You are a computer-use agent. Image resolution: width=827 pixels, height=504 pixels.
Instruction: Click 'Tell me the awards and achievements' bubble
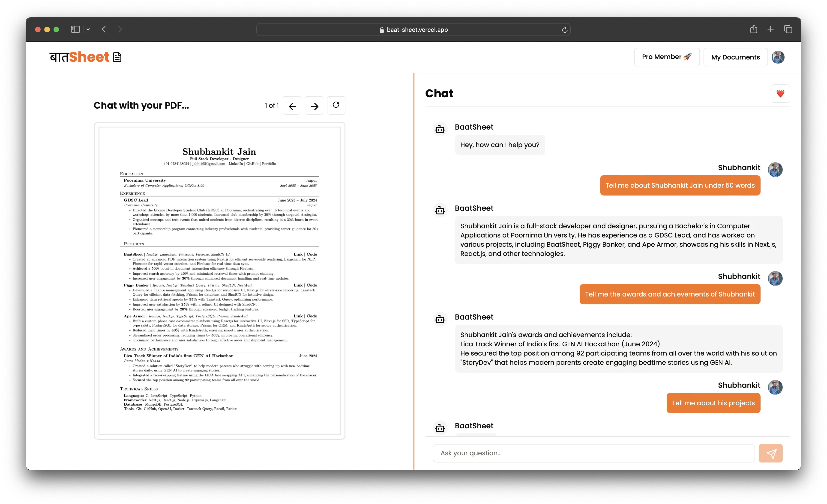(x=670, y=294)
